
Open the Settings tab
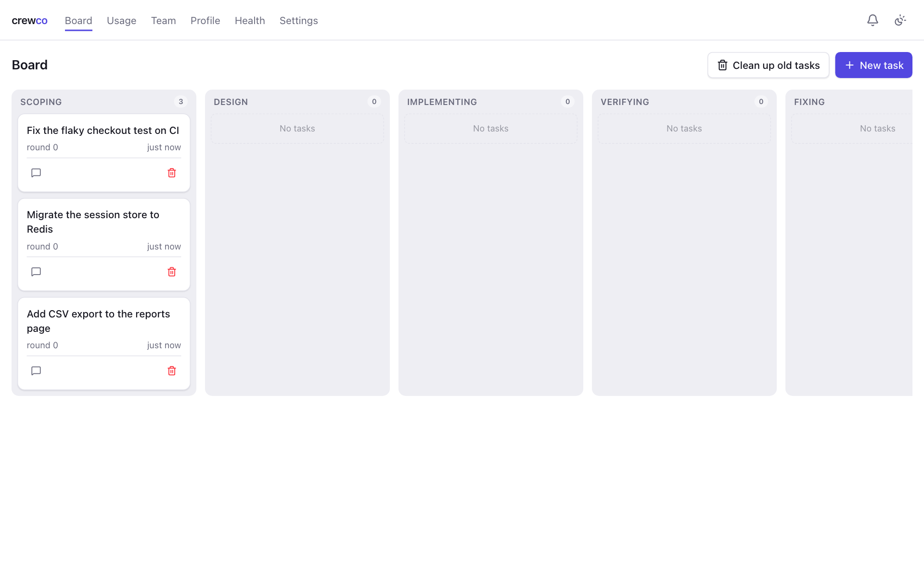299,21
